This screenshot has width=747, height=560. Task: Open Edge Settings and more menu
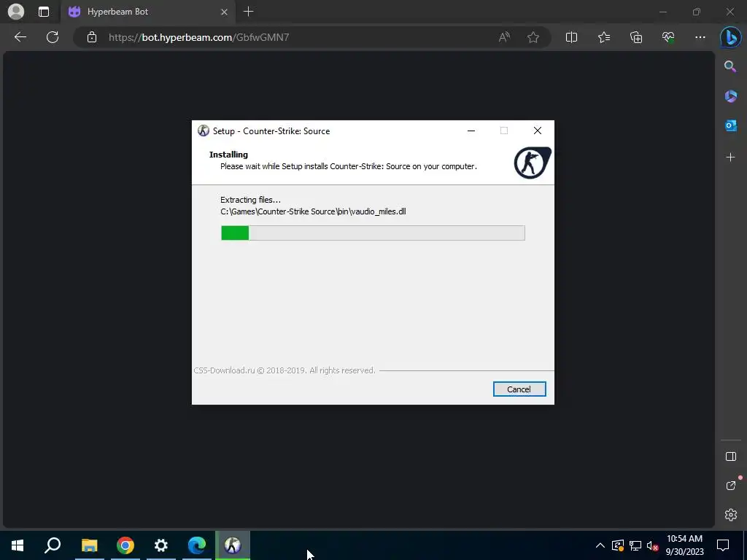click(700, 37)
